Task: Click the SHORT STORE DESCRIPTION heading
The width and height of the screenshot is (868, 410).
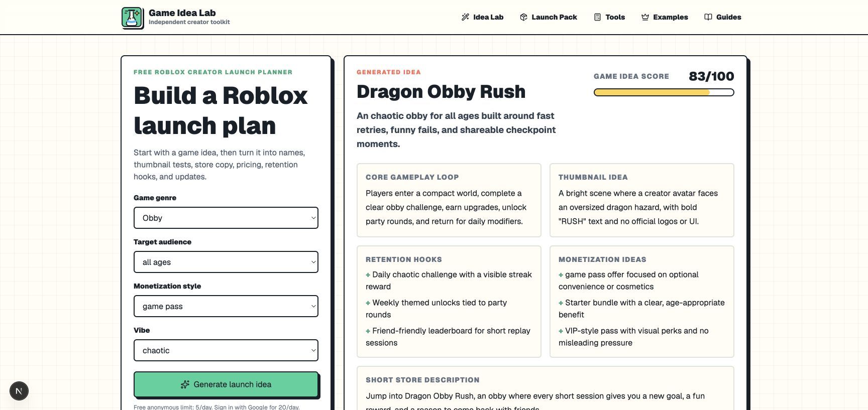Action: (422, 380)
